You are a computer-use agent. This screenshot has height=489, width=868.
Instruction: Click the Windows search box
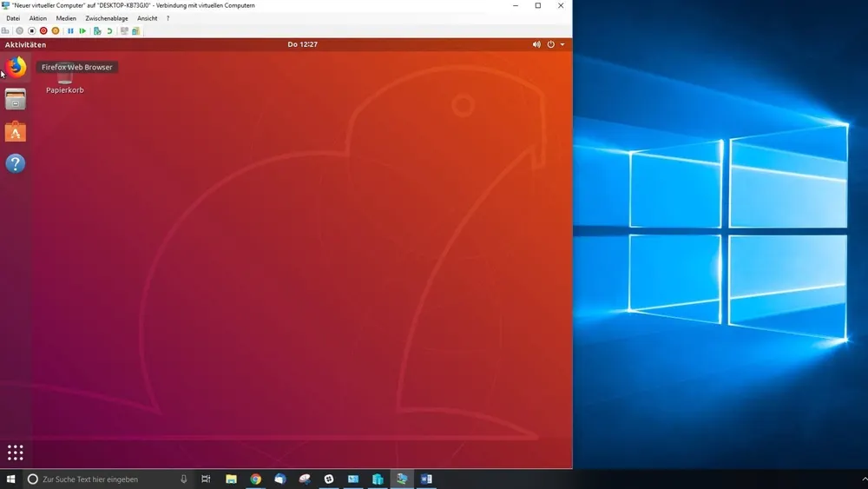click(x=108, y=479)
